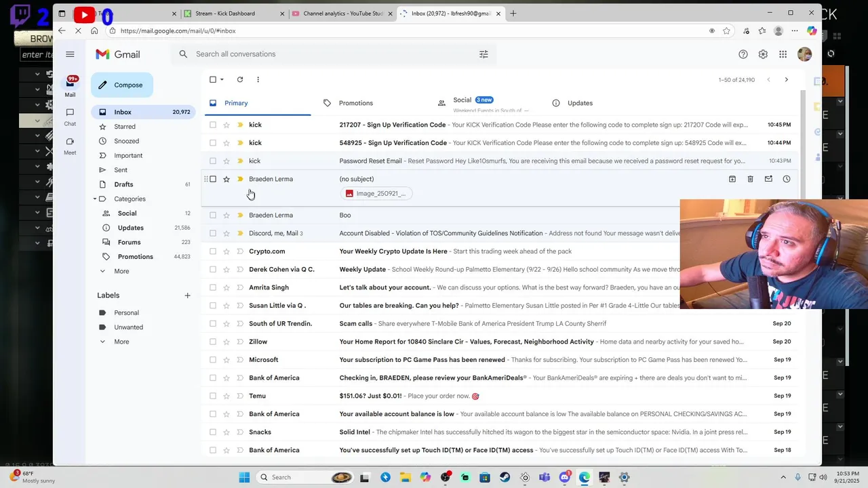Click the Search all conversations field
This screenshot has height=488, width=868.
332,54
